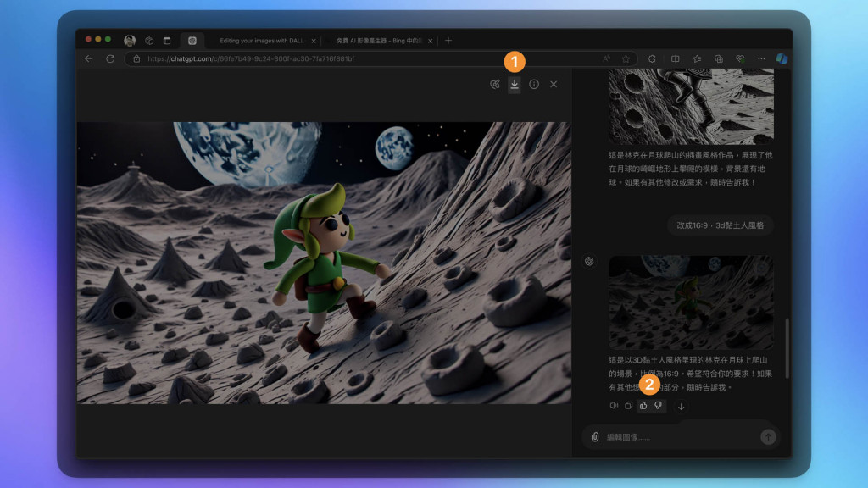The width and height of the screenshot is (868, 488).
Task: Open browser extensions puzzle icon
Action: [652, 58]
